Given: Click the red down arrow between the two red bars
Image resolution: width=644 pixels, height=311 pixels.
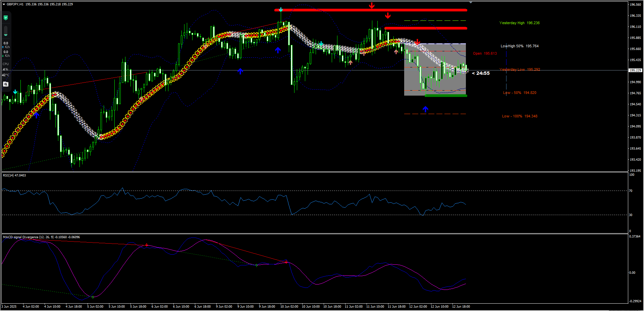Looking at the screenshot, I should 388,15.
